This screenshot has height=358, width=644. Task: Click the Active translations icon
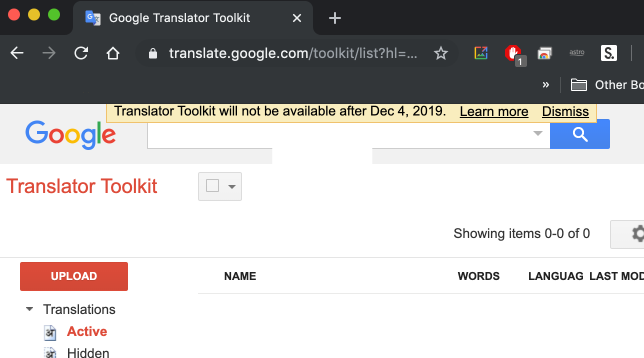coord(50,332)
